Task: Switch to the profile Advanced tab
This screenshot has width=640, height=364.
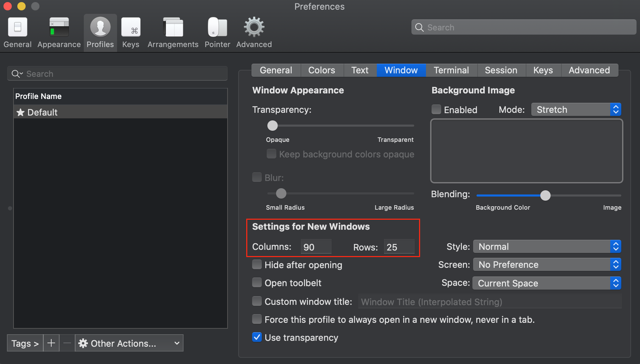Action: tap(589, 70)
